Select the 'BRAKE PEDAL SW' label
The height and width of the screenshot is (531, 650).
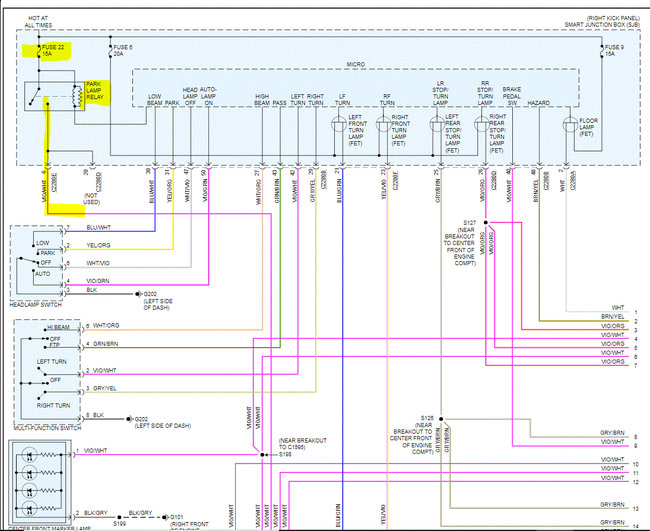click(512, 96)
